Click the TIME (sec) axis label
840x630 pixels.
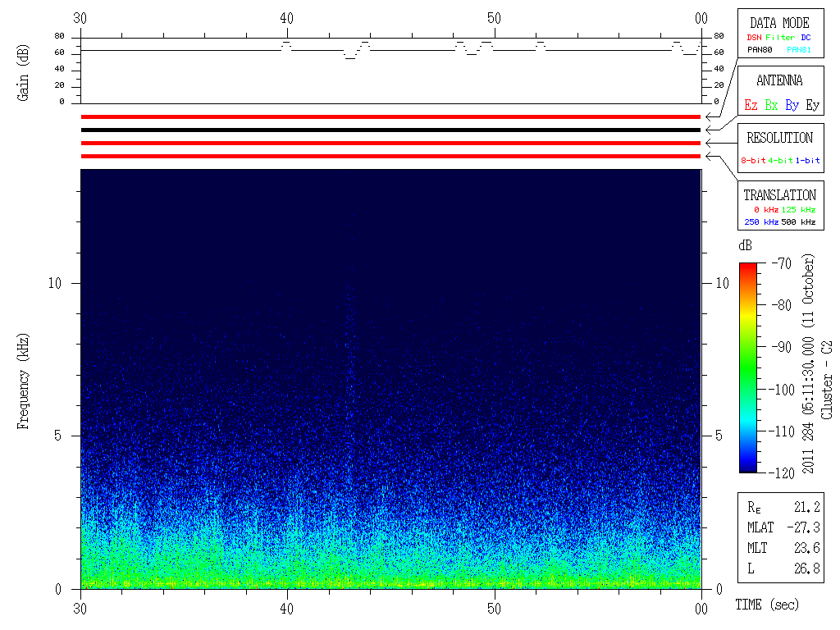(x=766, y=605)
